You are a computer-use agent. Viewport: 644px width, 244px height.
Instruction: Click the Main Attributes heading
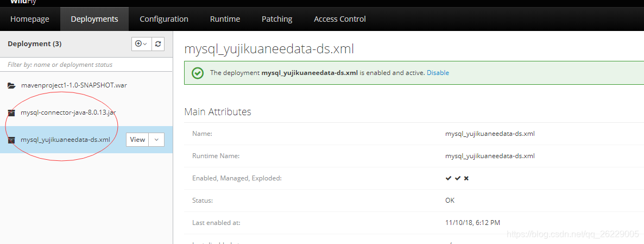point(218,111)
